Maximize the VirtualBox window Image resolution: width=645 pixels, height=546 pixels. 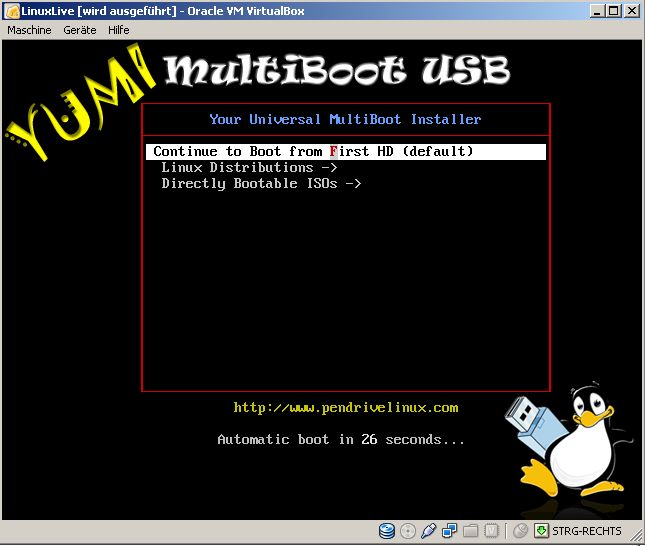(613, 11)
